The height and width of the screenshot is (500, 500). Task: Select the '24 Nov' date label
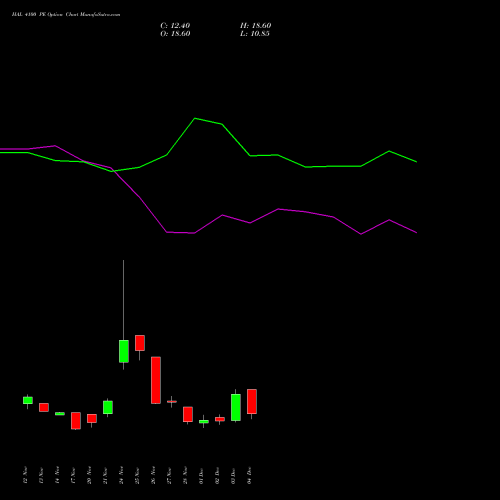(122, 475)
